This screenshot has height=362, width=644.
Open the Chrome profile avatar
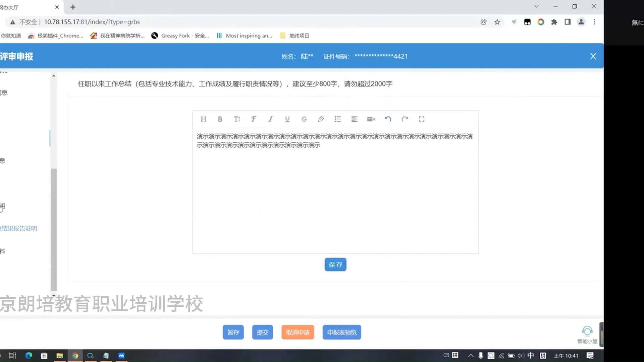click(x=581, y=22)
